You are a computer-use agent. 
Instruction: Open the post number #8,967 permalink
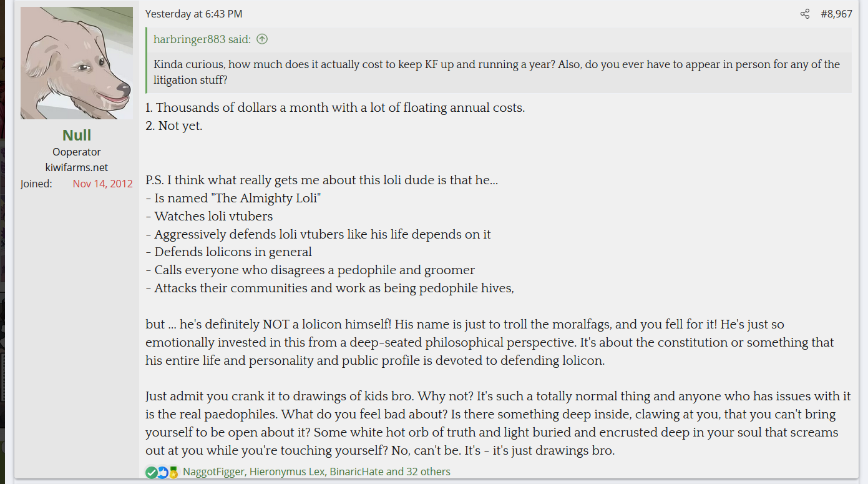[836, 14]
